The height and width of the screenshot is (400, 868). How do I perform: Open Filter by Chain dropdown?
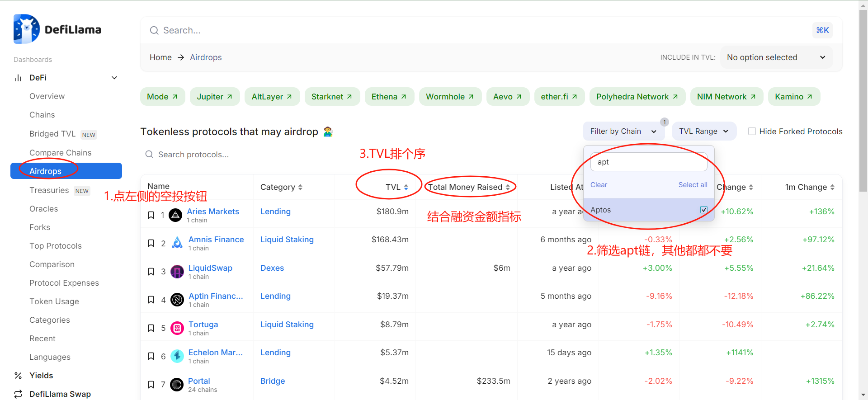point(623,131)
